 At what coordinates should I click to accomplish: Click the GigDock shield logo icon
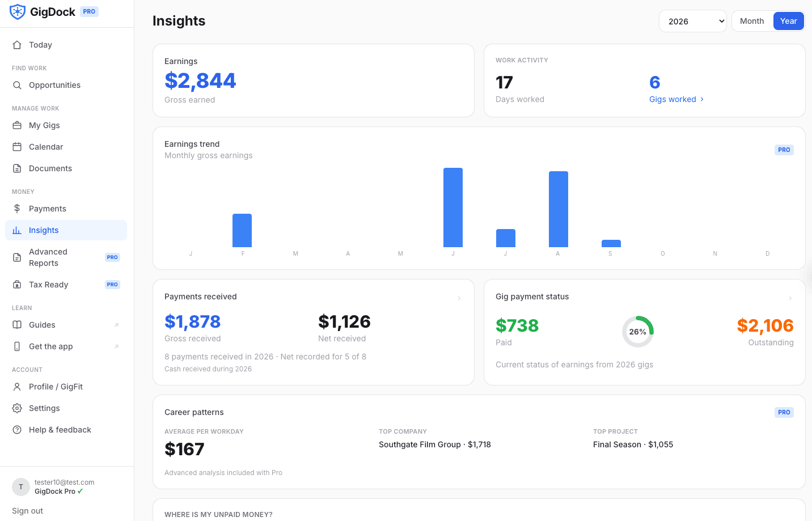point(18,11)
